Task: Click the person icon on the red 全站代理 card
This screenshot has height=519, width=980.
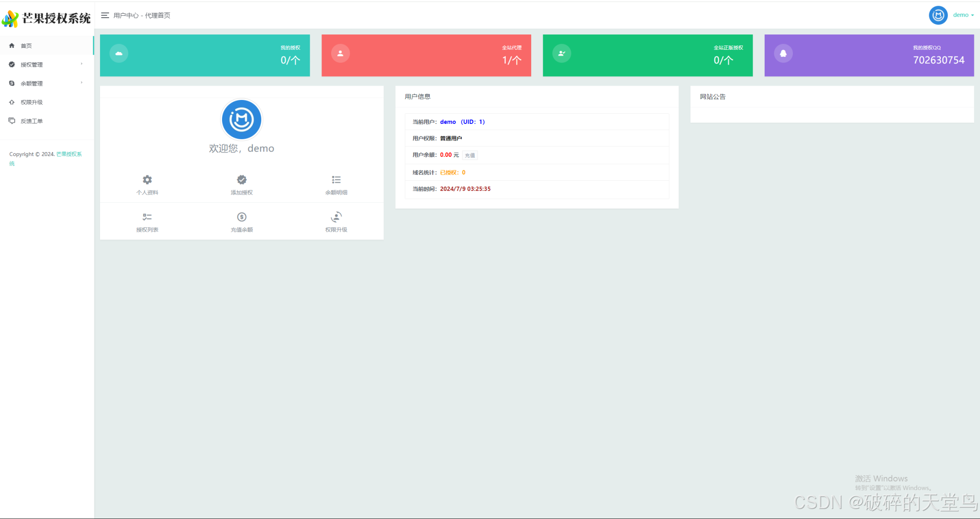Action: 341,53
